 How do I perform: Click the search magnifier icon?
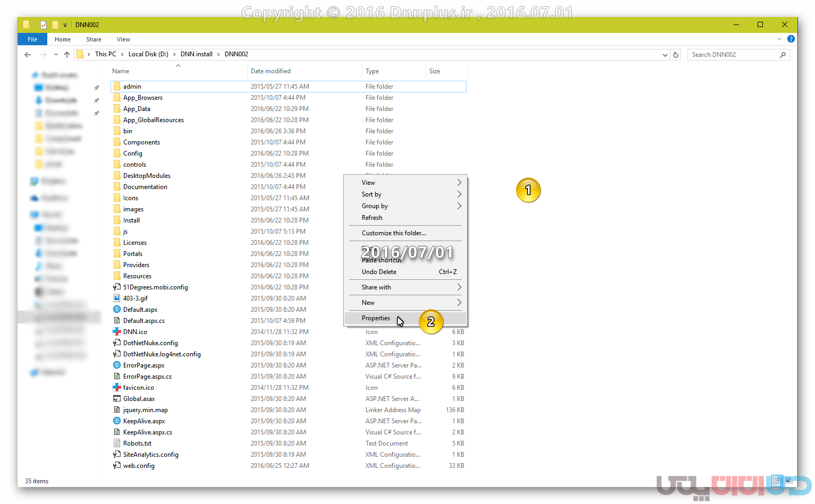pos(783,55)
